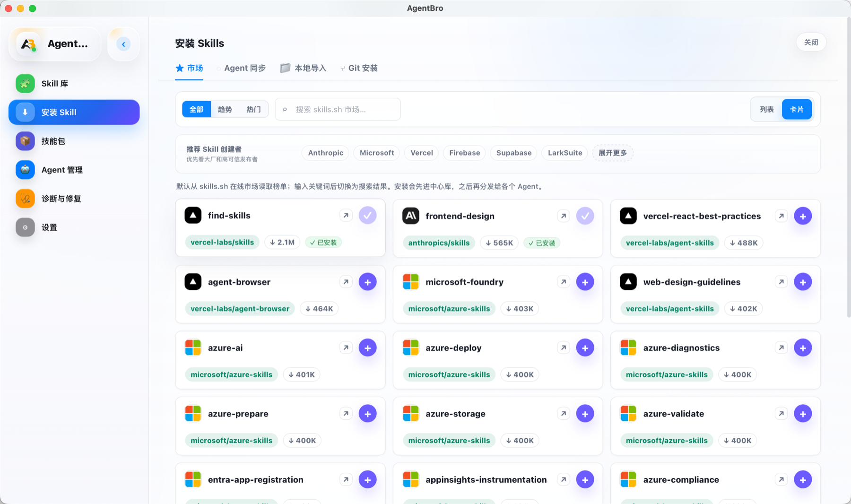Open azure-deploy external link icon
The image size is (851, 504).
tap(564, 348)
